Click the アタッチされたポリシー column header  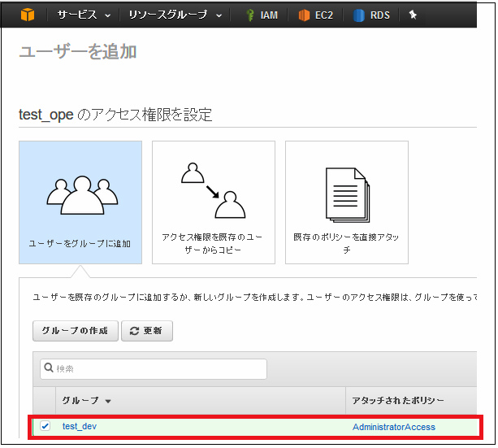pos(398,400)
